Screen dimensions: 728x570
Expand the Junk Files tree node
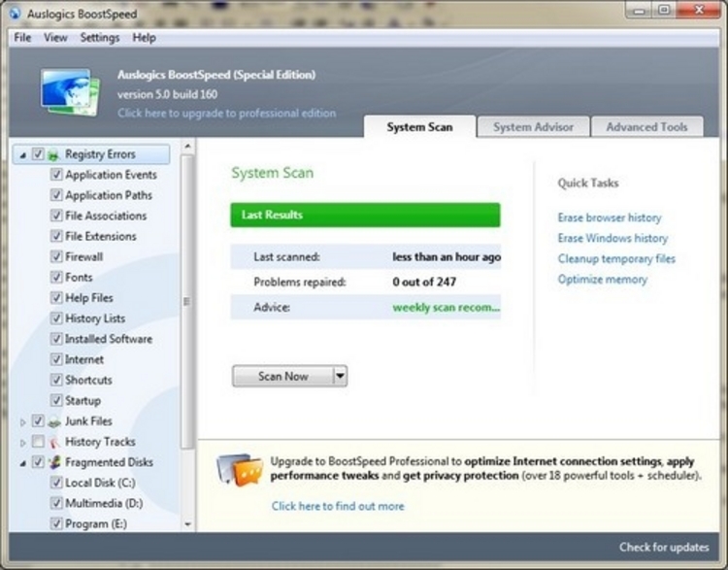point(22,422)
